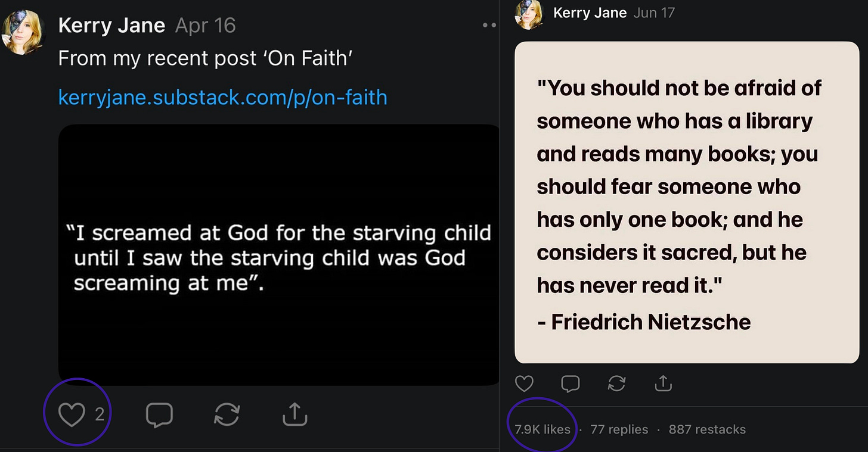Share the 'On Faith' post via share icon
The image size is (868, 452).
(x=294, y=414)
